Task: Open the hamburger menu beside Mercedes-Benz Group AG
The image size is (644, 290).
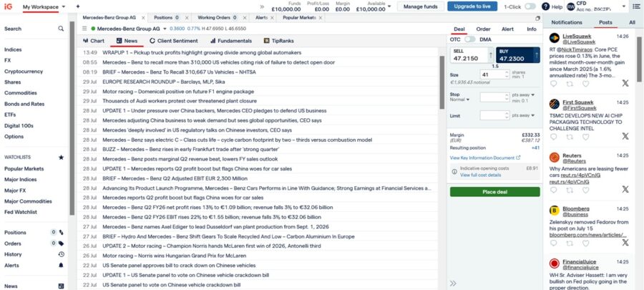Action: pyautogui.click(x=84, y=29)
